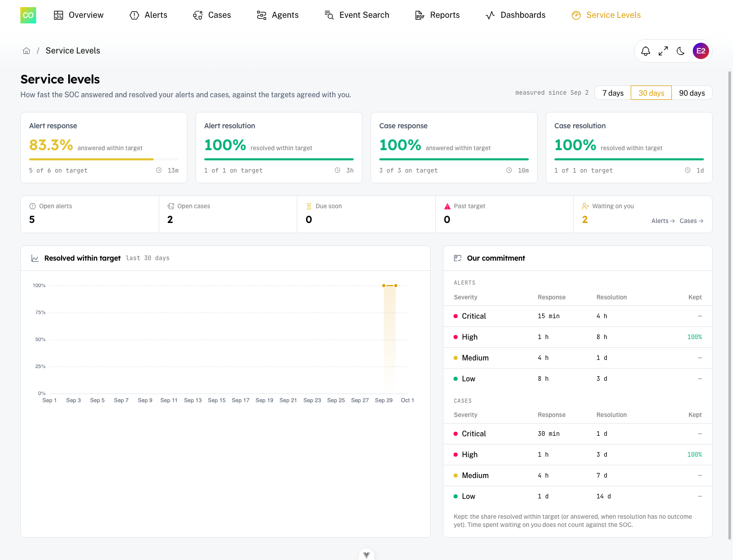
Task: Navigate to Event Search
Action: point(357,15)
